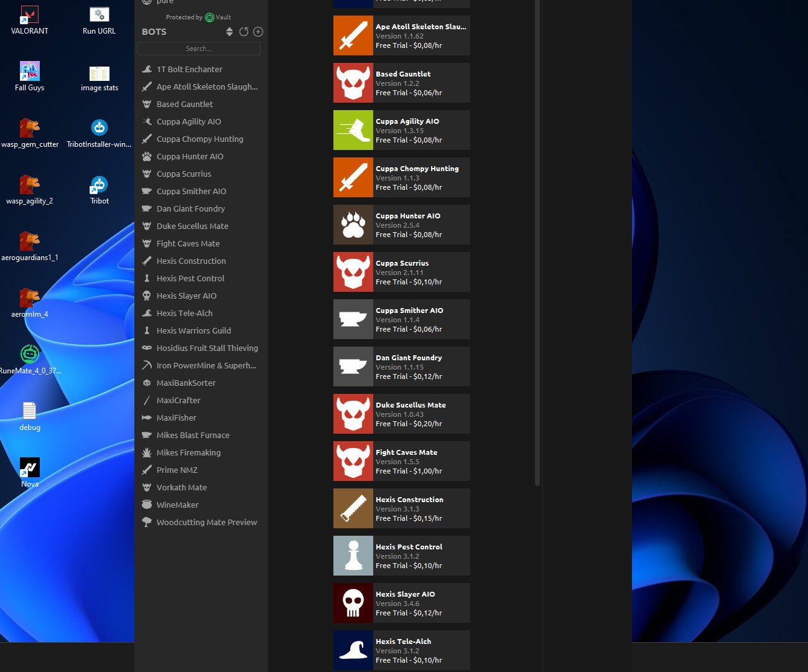The height and width of the screenshot is (672, 808).
Task: Click Hexis Tele-Alch wizard hat store thumbnail
Action: pyautogui.click(x=353, y=650)
